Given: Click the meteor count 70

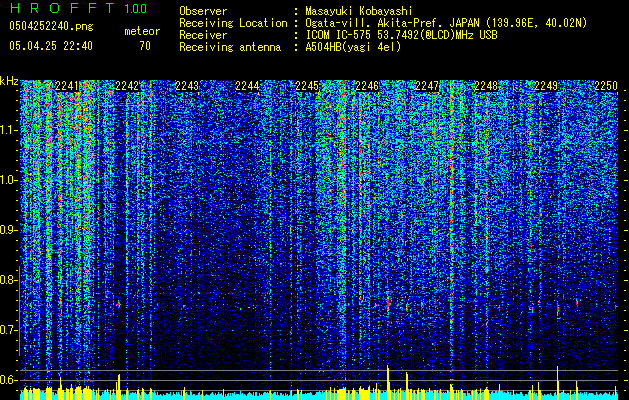Looking at the screenshot, I should (x=145, y=46).
